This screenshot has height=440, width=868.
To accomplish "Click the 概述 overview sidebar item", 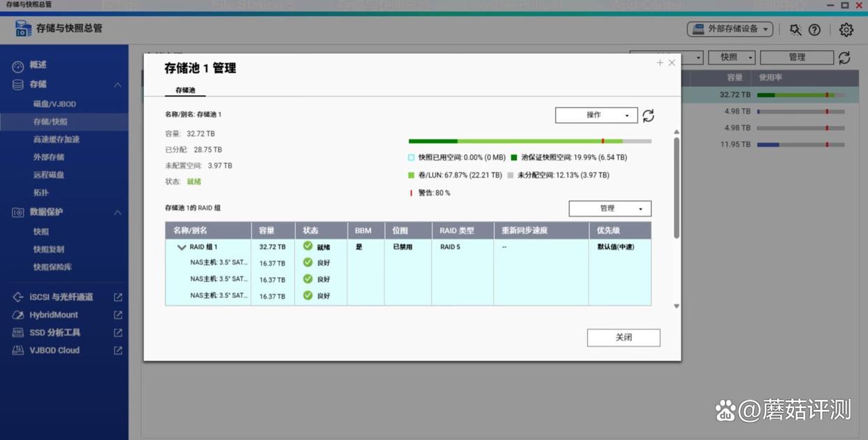I will tap(38, 65).
